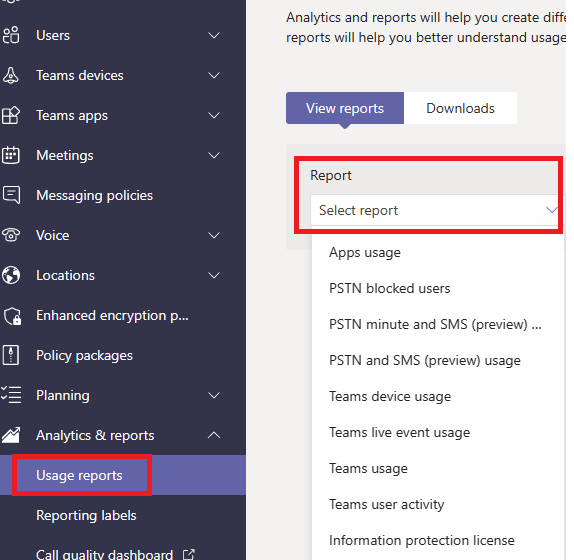Expand the Meetings chevron

coord(214,155)
